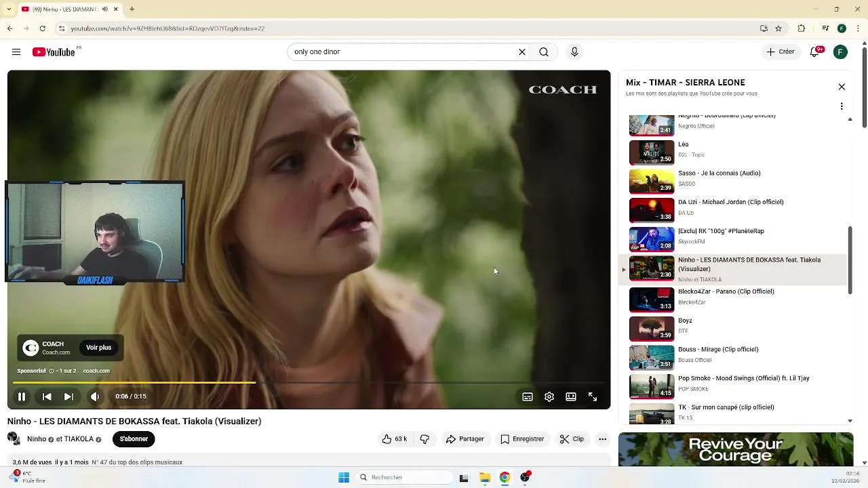Like the video with 63 k

click(395, 439)
